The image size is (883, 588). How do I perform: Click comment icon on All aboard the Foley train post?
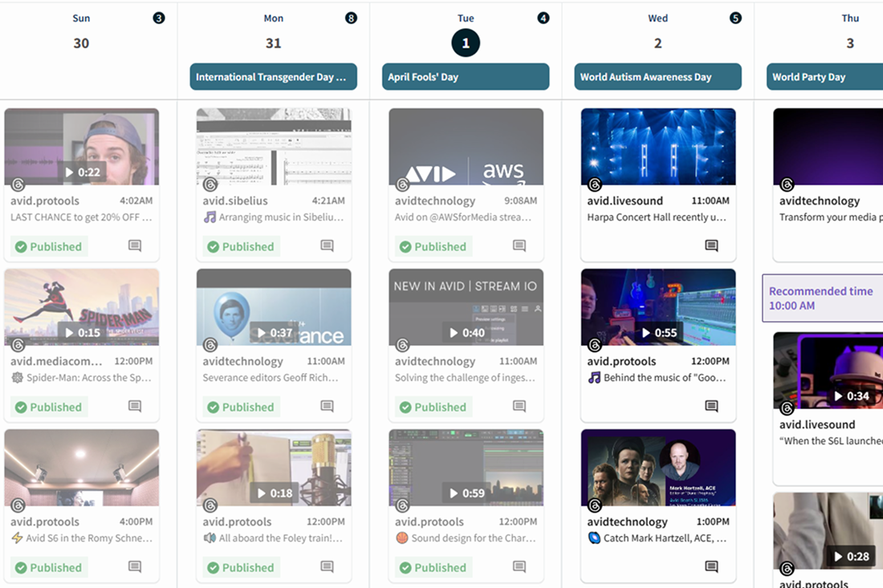coord(327,567)
